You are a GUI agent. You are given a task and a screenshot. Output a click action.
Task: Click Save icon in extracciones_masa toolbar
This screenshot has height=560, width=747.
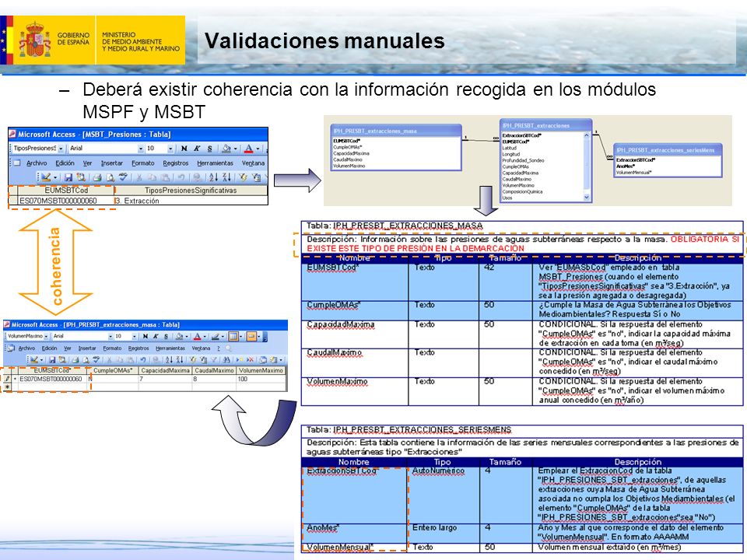tap(52, 360)
